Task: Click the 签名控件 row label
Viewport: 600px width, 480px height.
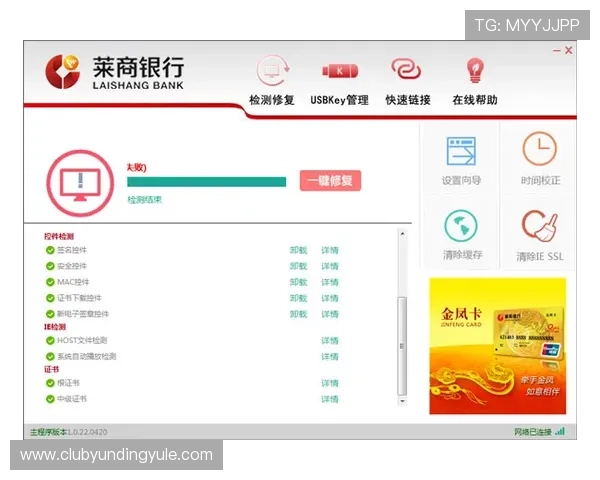Action: tap(72, 250)
